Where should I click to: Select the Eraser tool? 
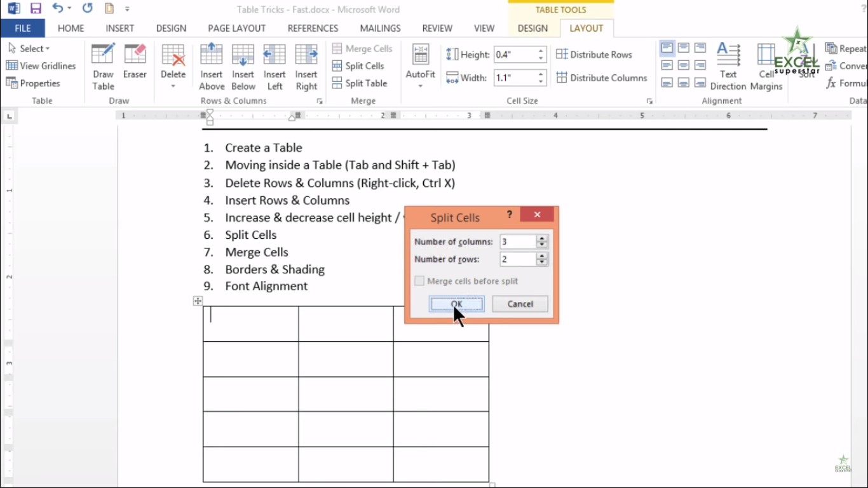(135, 62)
